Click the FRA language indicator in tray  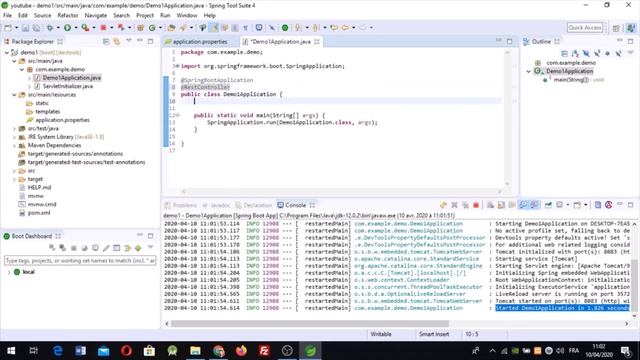(574, 351)
